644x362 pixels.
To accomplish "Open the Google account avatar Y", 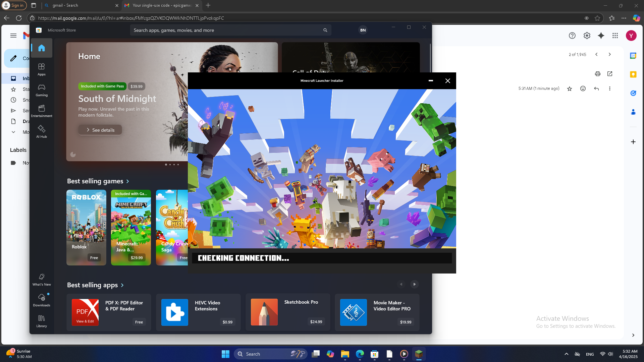I will (x=631, y=36).
